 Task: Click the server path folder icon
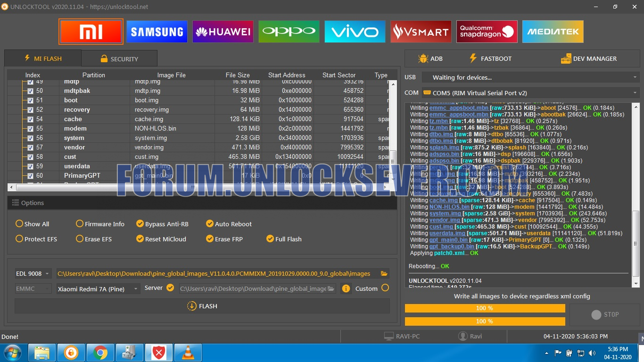pos(331,288)
